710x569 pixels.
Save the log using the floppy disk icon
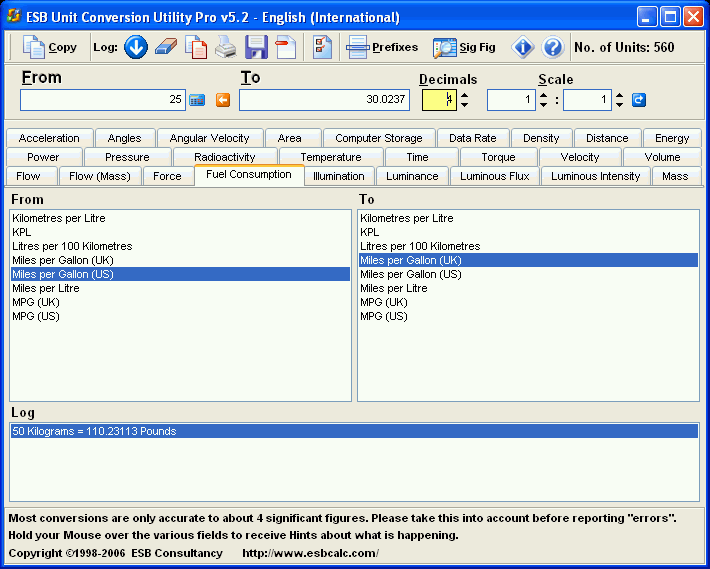(256, 47)
